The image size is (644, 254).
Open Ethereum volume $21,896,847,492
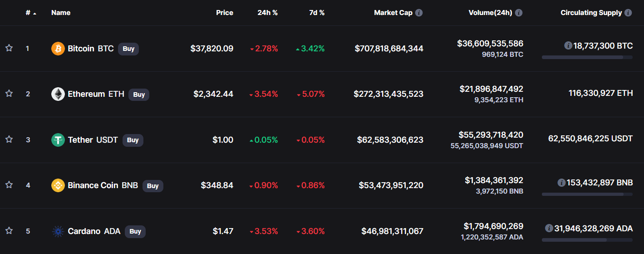click(492, 89)
